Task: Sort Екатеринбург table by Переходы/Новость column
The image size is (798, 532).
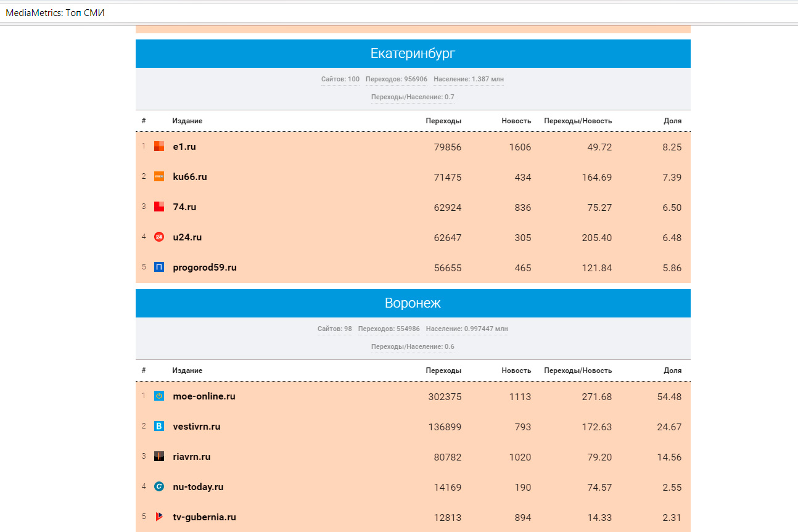Action: [x=577, y=121]
